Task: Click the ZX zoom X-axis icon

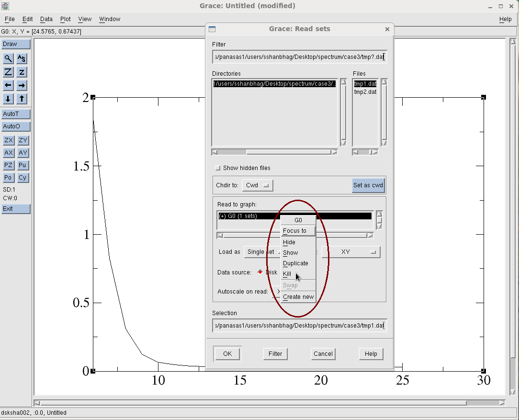Action: pyautogui.click(x=8, y=140)
